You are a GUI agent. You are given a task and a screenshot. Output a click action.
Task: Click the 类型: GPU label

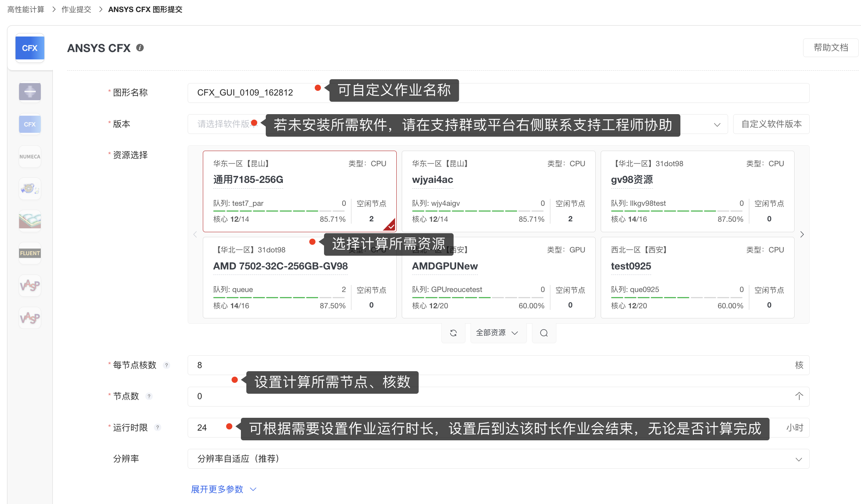[x=566, y=250]
